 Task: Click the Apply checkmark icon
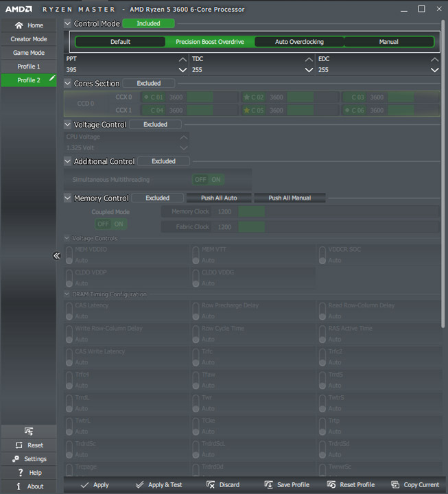click(x=85, y=485)
